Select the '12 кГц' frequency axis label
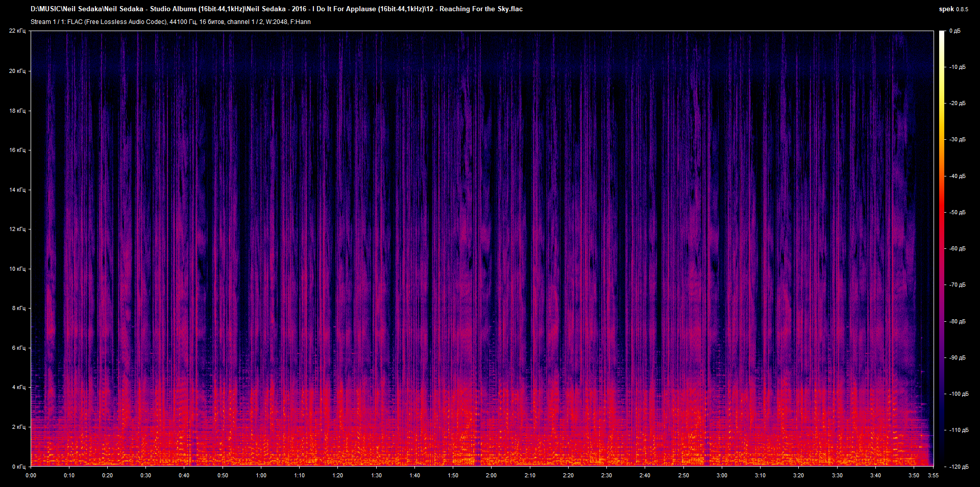 pos(17,229)
